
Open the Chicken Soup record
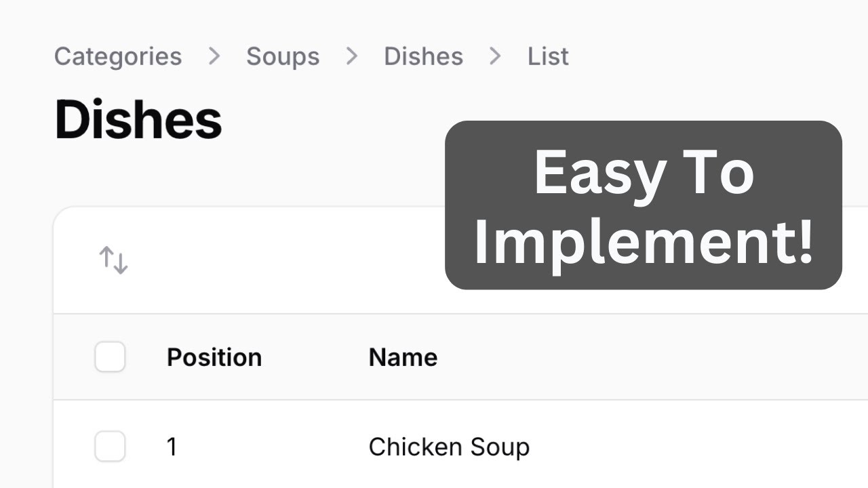pyautogui.click(x=449, y=447)
